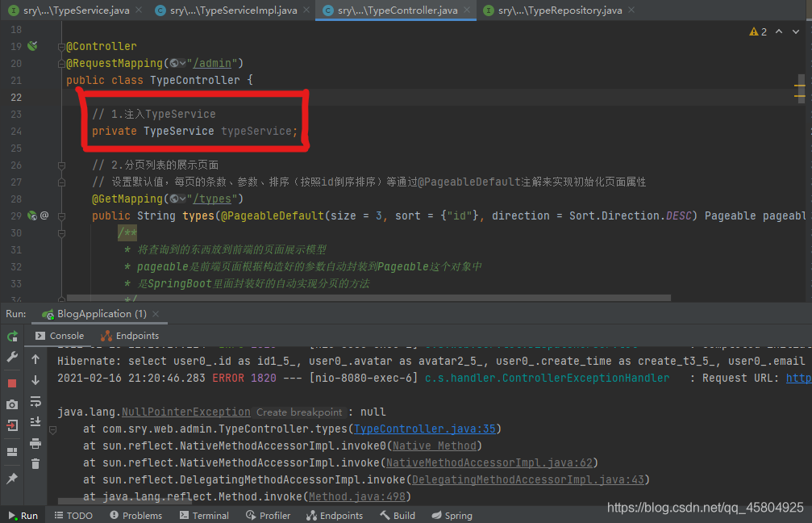Click the print icon in console toolbar
Screen dimensions: 812x523
pyautogui.click(x=35, y=443)
